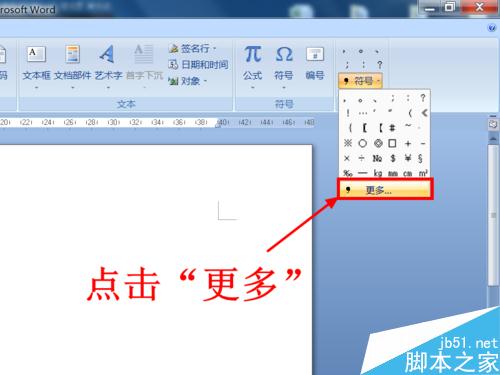The width and height of the screenshot is (500, 375).
Task: Expand the arrow under 艺术字
Action: pyautogui.click(x=108, y=88)
